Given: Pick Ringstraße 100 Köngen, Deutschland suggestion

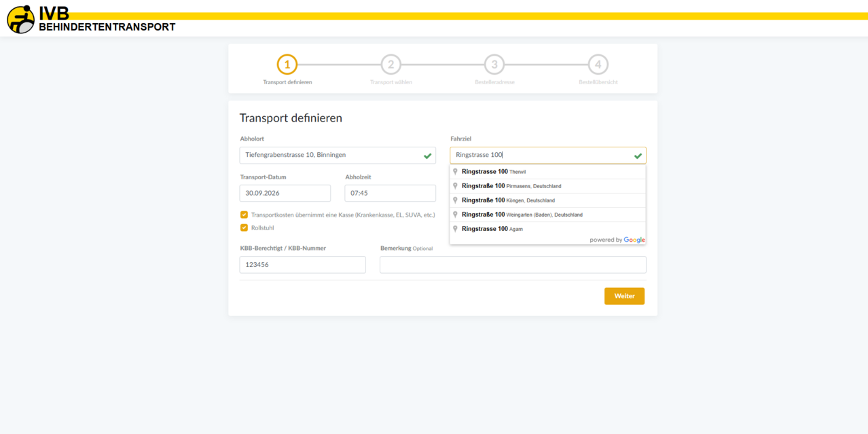Looking at the screenshot, I should pyautogui.click(x=547, y=200).
